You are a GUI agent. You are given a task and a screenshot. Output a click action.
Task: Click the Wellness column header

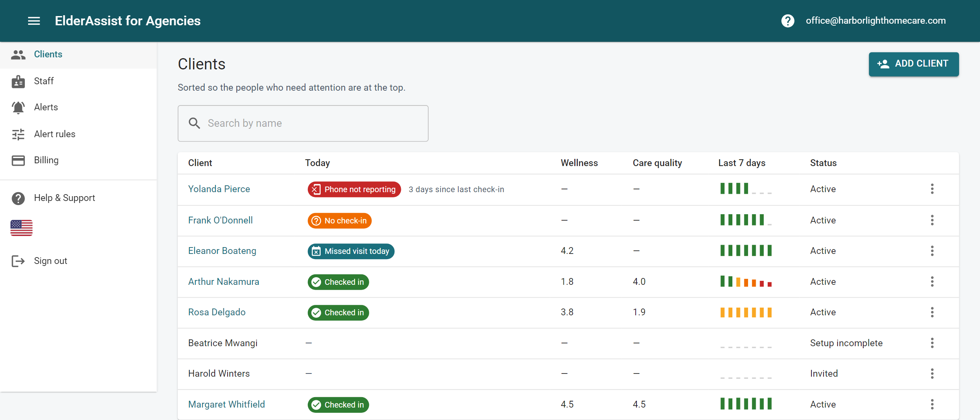[579, 163]
